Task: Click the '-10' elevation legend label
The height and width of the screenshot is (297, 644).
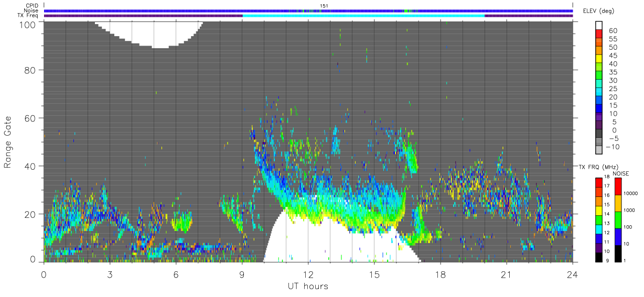Action: [613, 147]
